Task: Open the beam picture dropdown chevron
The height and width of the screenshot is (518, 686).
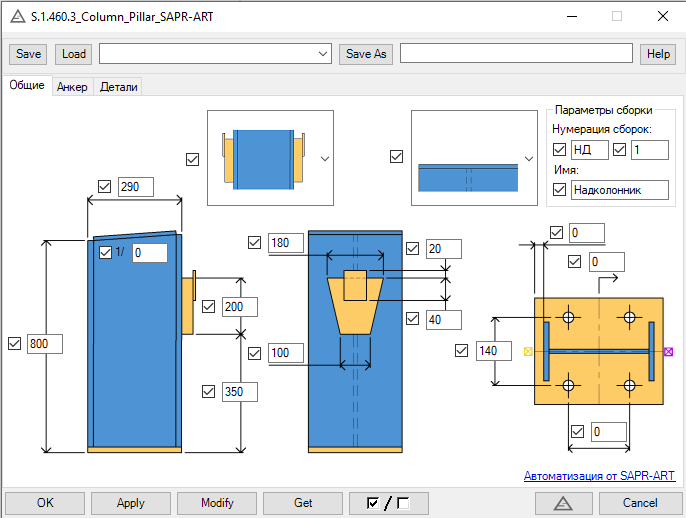Action: pyautogui.click(x=528, y=158)
